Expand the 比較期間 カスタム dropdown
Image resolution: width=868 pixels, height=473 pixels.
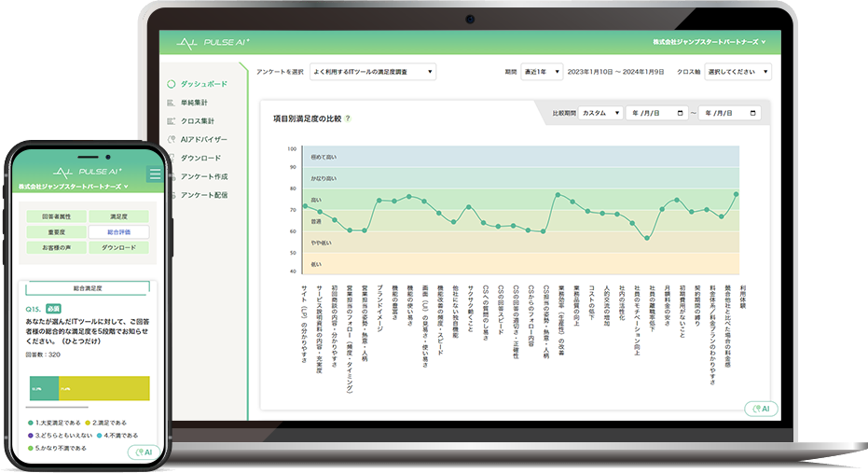click(x=600, y=113)
